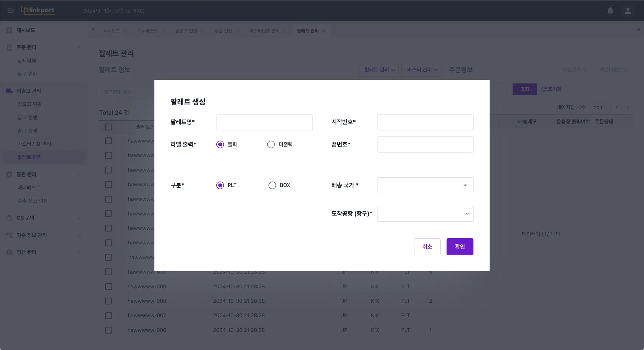This screenshot has height=350, width=644.
Task: Click the 팔레트명 input field
Action: click(264, 122)
